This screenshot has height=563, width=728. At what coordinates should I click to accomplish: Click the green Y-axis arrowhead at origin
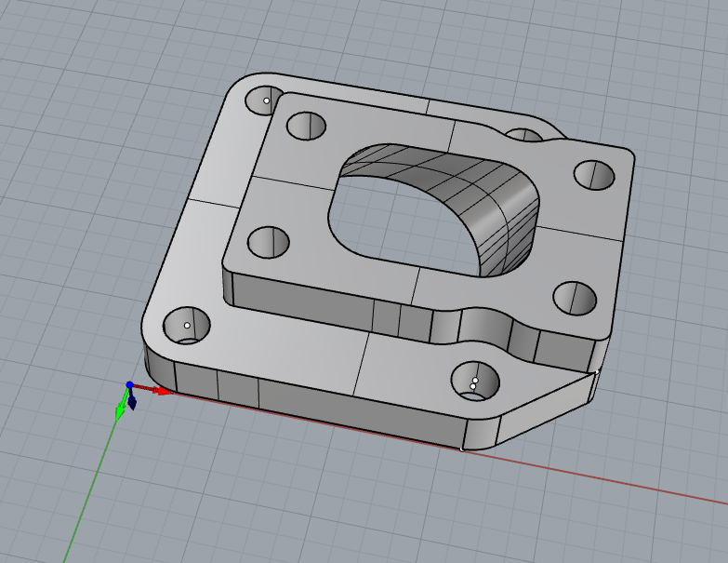[x=120, y=411]
